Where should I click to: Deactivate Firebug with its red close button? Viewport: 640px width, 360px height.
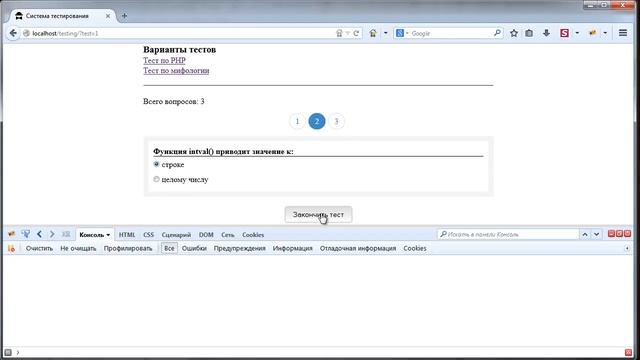click(627, 234)
